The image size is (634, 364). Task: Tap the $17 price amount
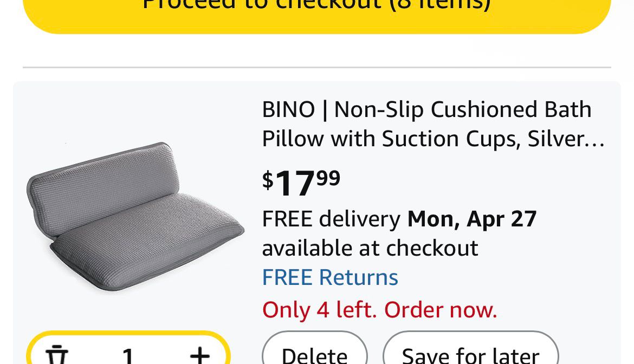pos(295,183)
